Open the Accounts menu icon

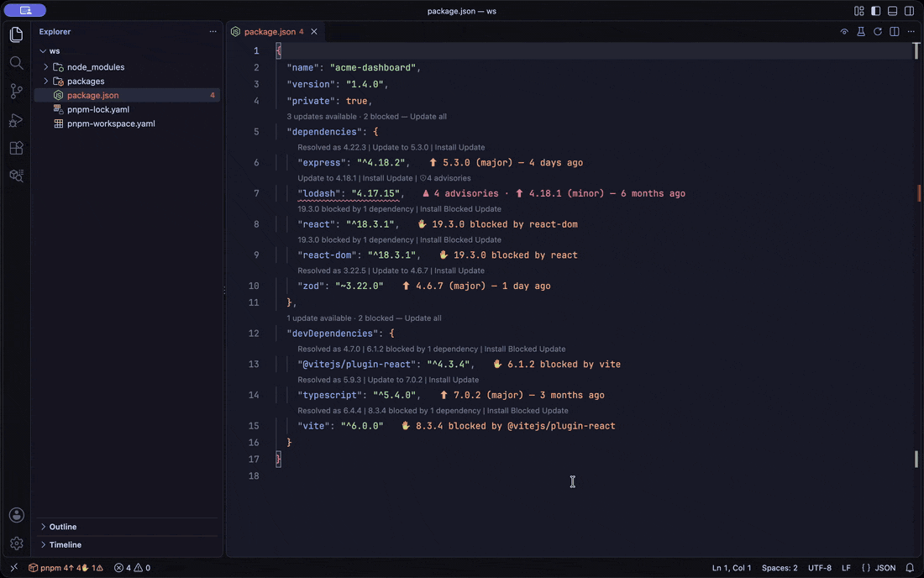click(x=17, y=515)
